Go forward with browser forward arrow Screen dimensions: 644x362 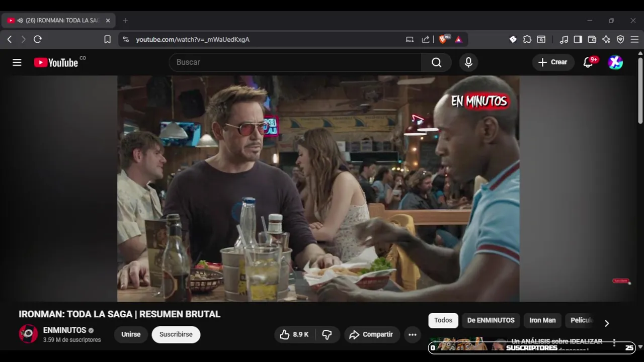pyautogui.click(x=23, y=39)
